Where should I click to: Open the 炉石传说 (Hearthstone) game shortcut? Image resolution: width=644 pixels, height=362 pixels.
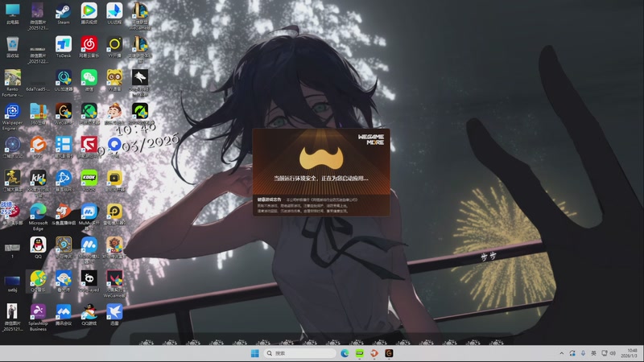64,247
